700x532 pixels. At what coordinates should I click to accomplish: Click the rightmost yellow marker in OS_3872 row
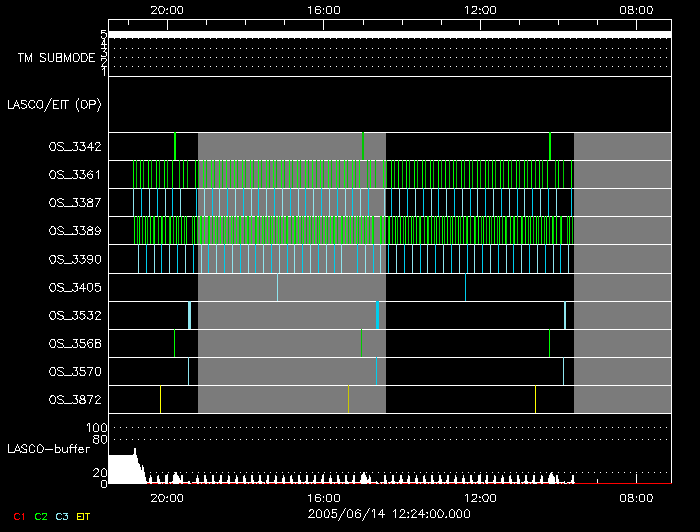pos(535,400)
